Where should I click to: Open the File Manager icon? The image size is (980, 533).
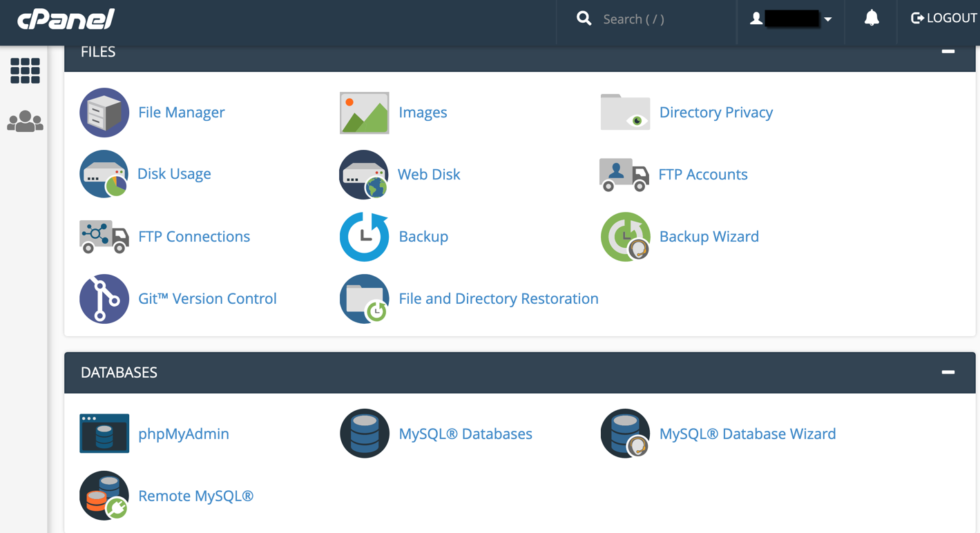104,113
